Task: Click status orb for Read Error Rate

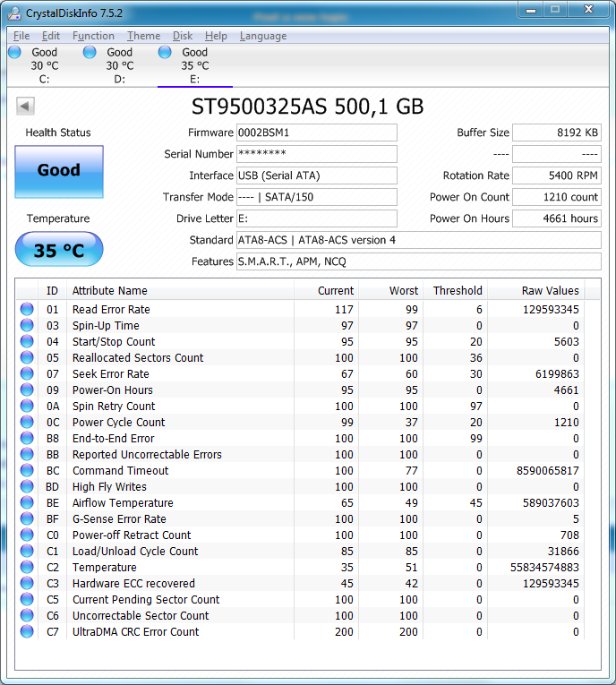Action: [27, 309]
